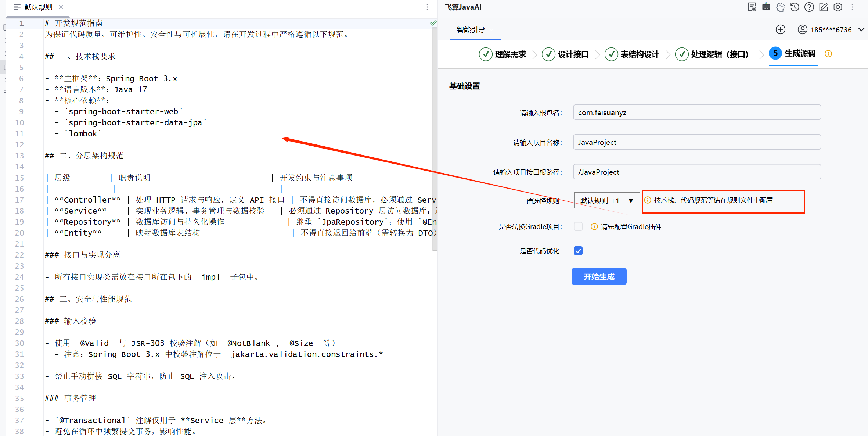Click the help question mark icon
This screenshot has height=436, width=868.
(x=809, y=7)
